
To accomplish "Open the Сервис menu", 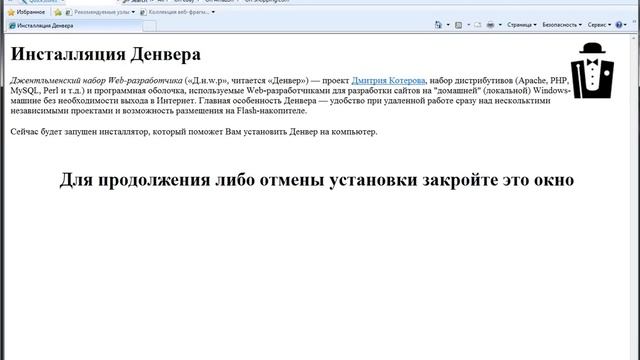I will (x=599, y=25).
